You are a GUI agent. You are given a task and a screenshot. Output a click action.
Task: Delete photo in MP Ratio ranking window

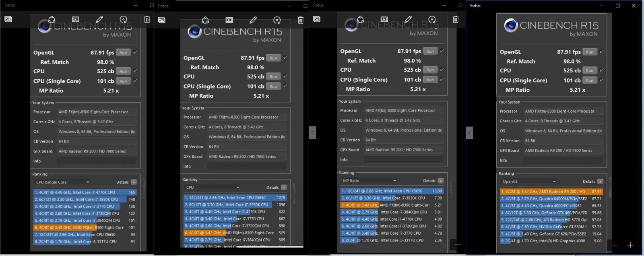tap(456, 19)
